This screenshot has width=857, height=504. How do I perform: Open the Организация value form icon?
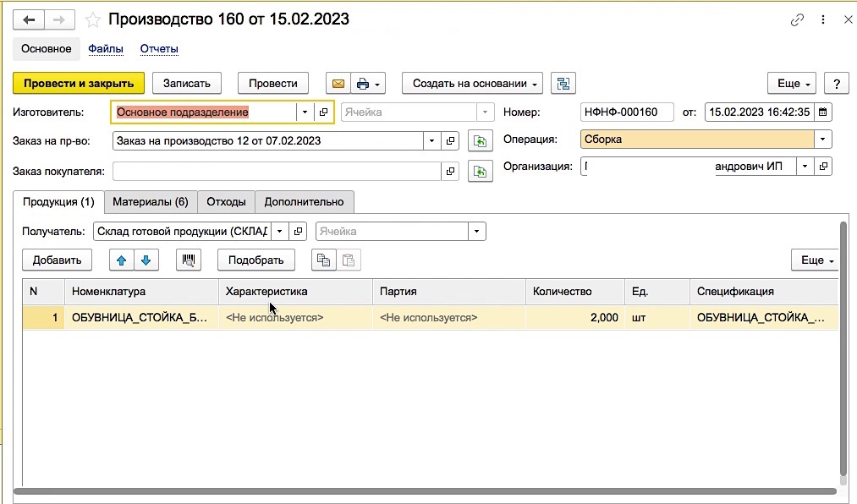coord(823,166)
